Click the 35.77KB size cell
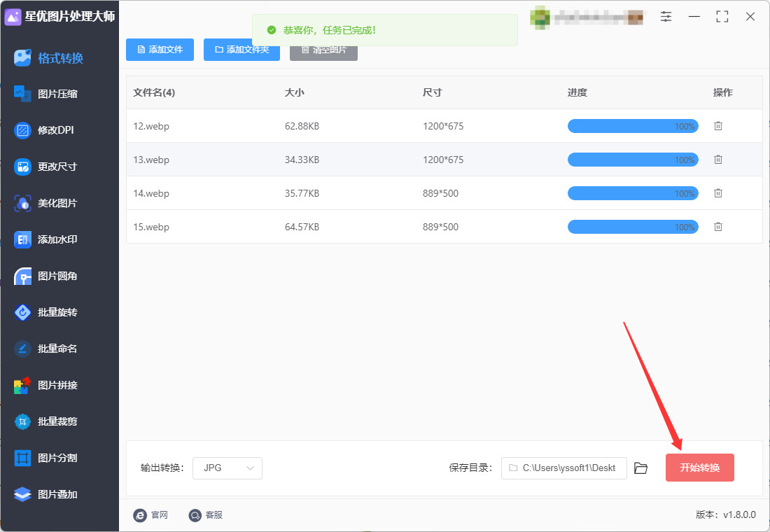Screen dimensions: 770x532 pos(302,193)
